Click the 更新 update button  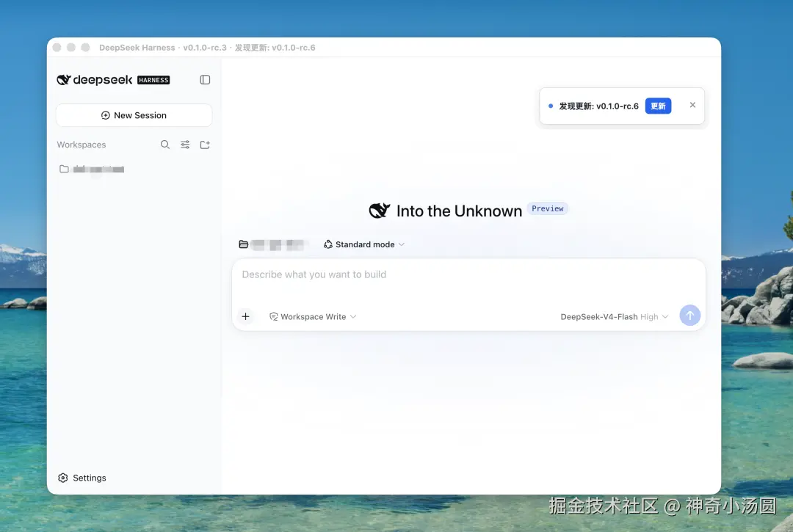tap(658, 106)
